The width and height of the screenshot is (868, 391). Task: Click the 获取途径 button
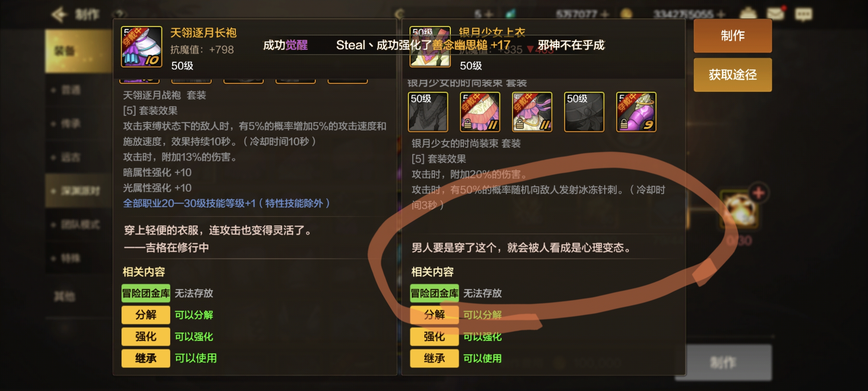point(733,75)
